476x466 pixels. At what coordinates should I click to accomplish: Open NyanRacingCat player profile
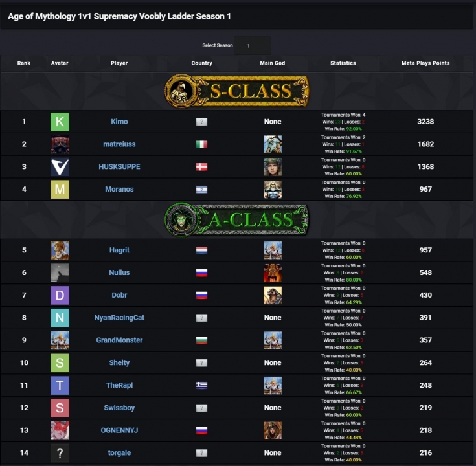[x=119, y=318]
